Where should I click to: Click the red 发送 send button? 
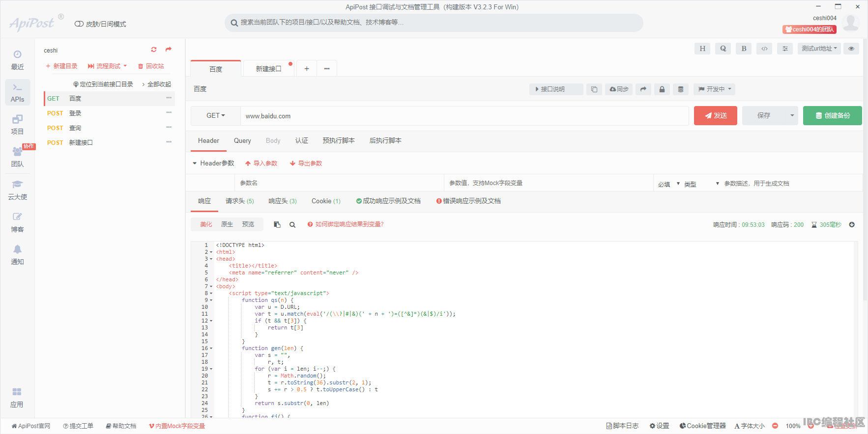tap(715, 116)
